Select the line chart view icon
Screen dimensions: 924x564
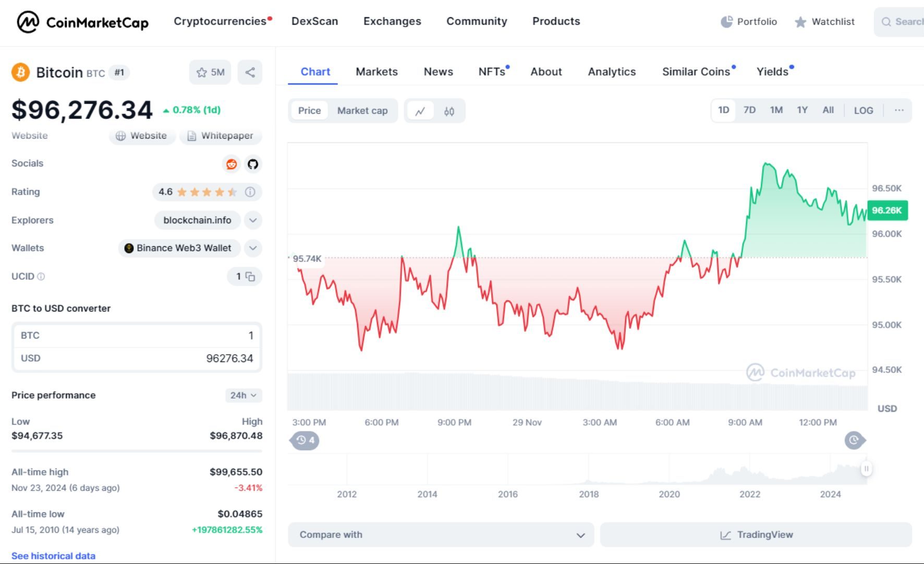pos(421,111)
